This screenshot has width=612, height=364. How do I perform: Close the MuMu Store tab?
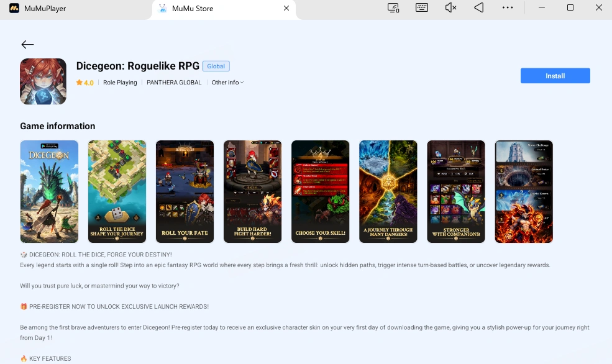286,8
